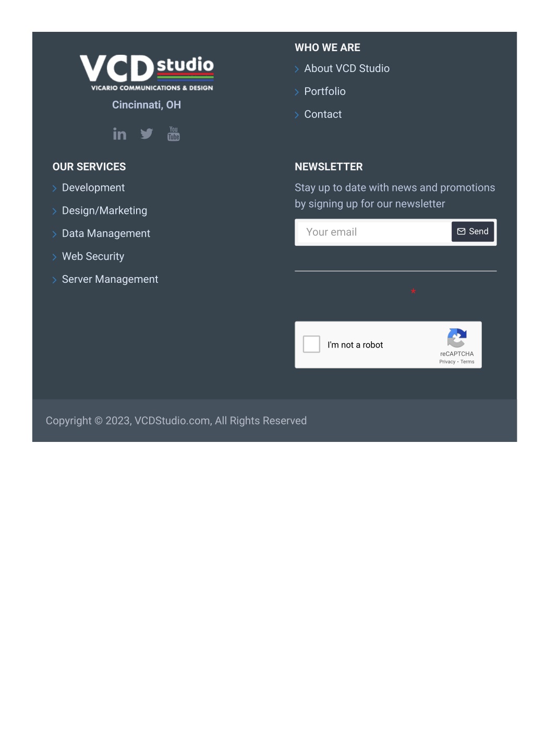Click the reCAPTCHA logo icon

click(456, 338)
